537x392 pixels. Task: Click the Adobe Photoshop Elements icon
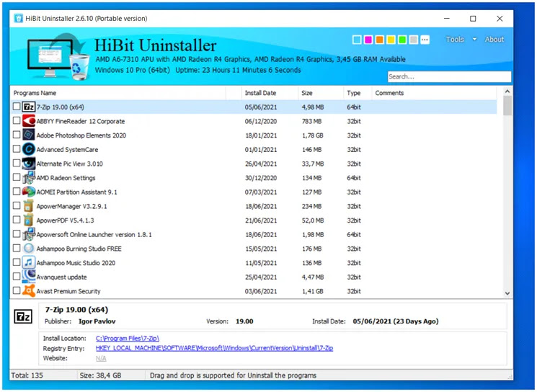pyautogui.click(x=29, y=135)
